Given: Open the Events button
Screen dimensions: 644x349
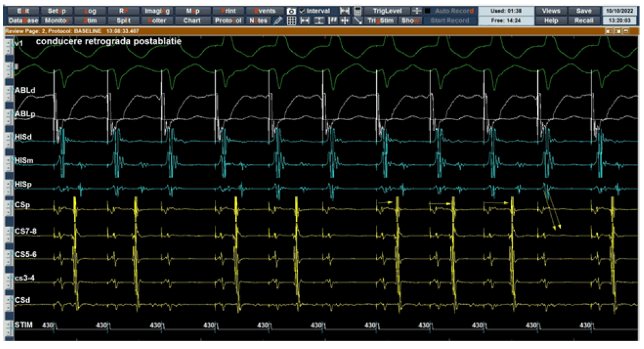Looking at the screenshot, I should (x=265, y=11).
